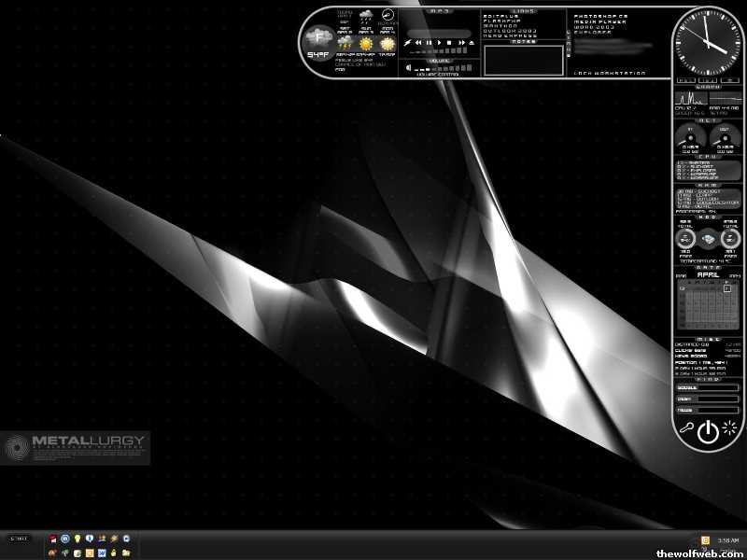
Task: Pause the MP3 player track
Action: [428, 42]
